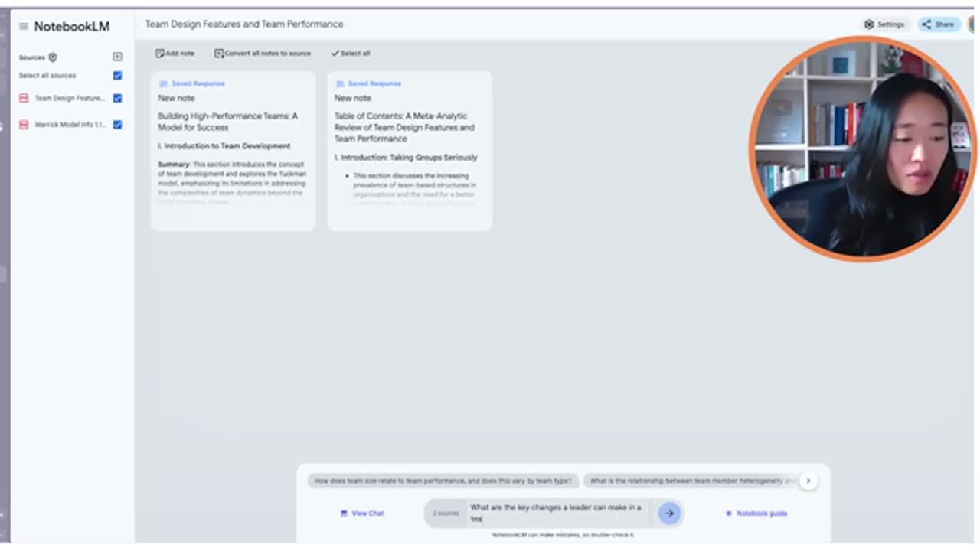
Task: Open the Notebook guide
Action: pos(756,514)
